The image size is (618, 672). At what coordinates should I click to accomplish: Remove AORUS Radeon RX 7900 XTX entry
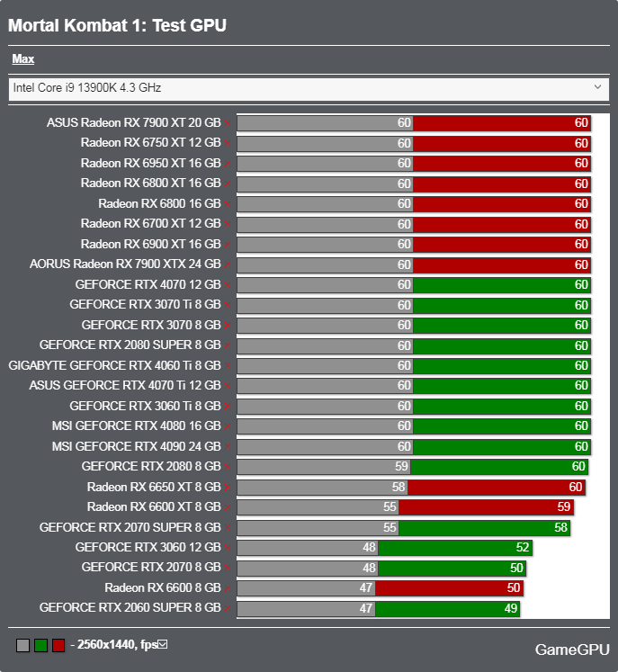[x=228, y=264]
